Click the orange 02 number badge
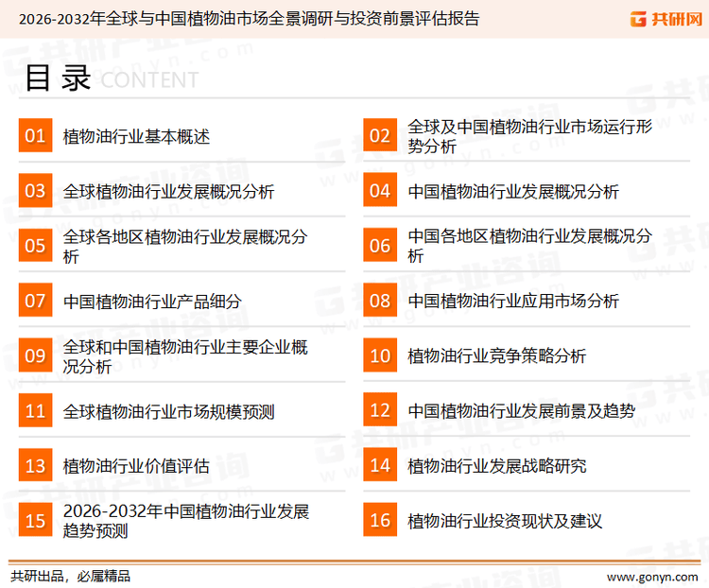The width and height of the screenshot is (709, 588). click(x=380, y=136)
